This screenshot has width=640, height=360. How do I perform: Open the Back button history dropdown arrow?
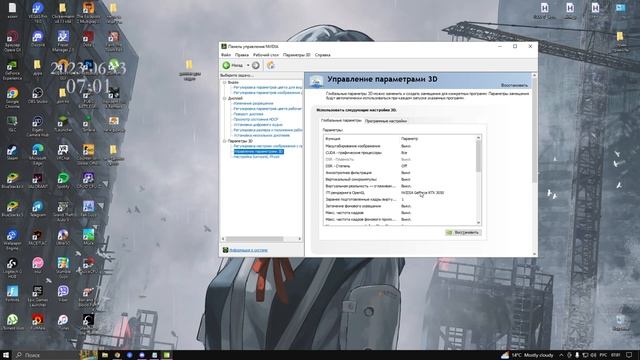click(248, 65)
